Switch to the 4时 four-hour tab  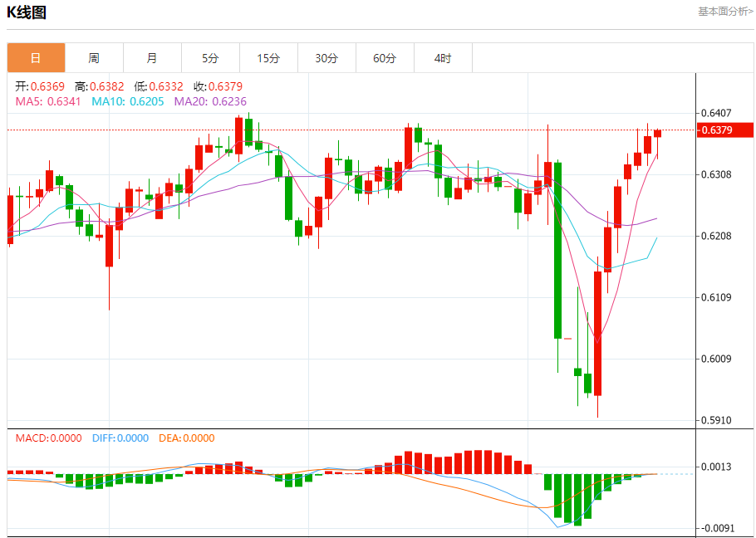pos(443,58)
